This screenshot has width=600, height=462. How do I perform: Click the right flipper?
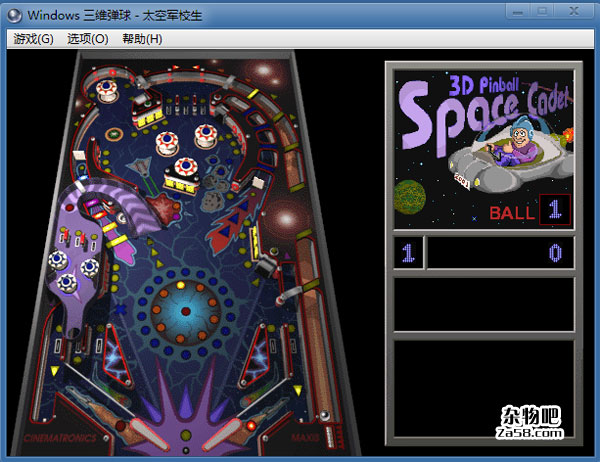(x=222, y=434)
